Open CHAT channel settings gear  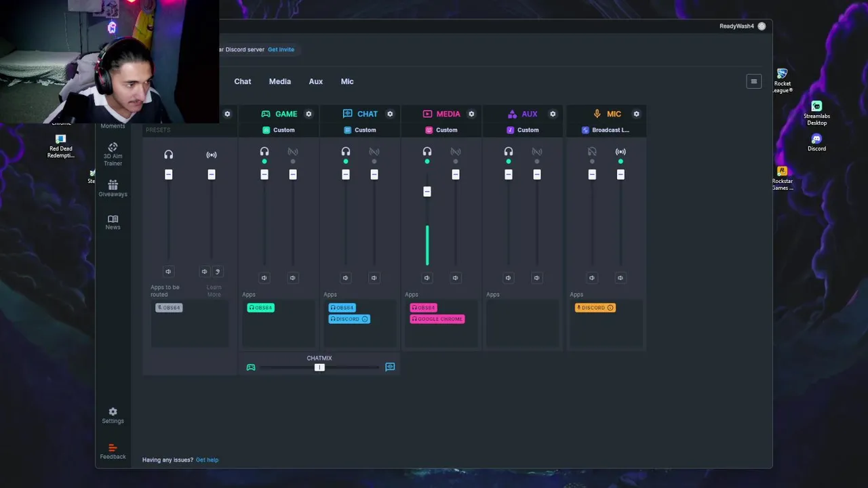coord(390,114)
